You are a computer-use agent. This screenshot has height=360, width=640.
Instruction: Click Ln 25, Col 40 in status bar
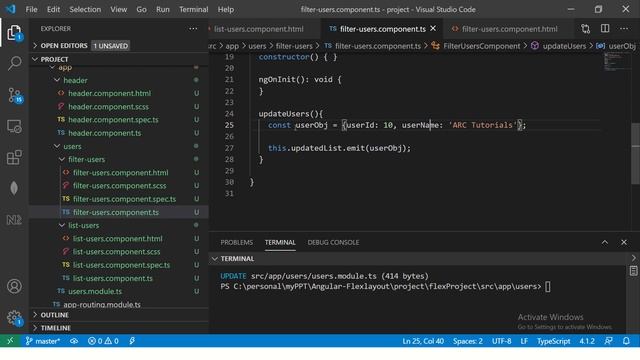423,341
